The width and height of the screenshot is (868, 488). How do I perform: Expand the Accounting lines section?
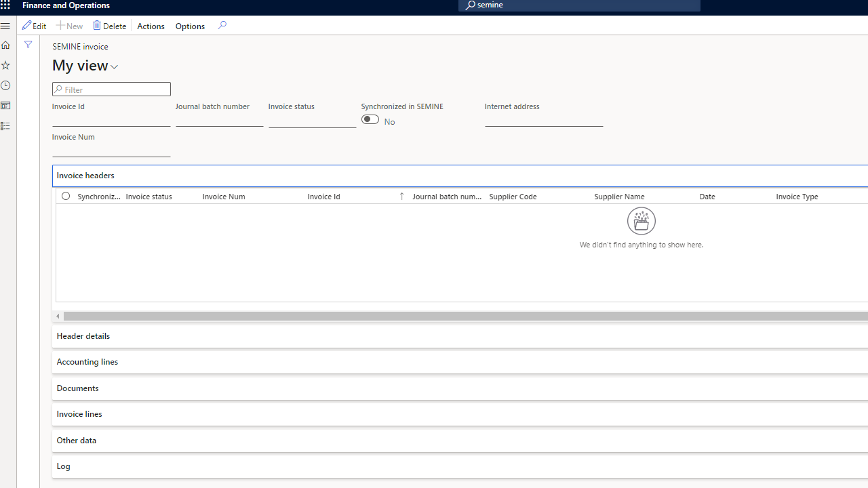(460, 362)
